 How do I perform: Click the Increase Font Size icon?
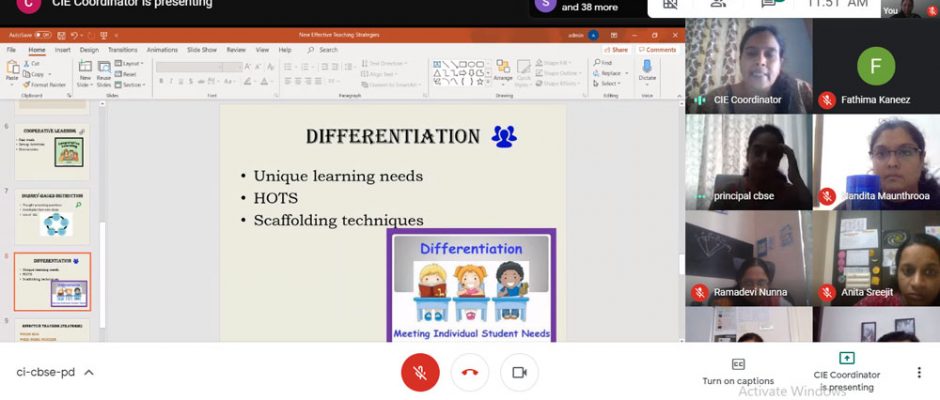point(248,67)
